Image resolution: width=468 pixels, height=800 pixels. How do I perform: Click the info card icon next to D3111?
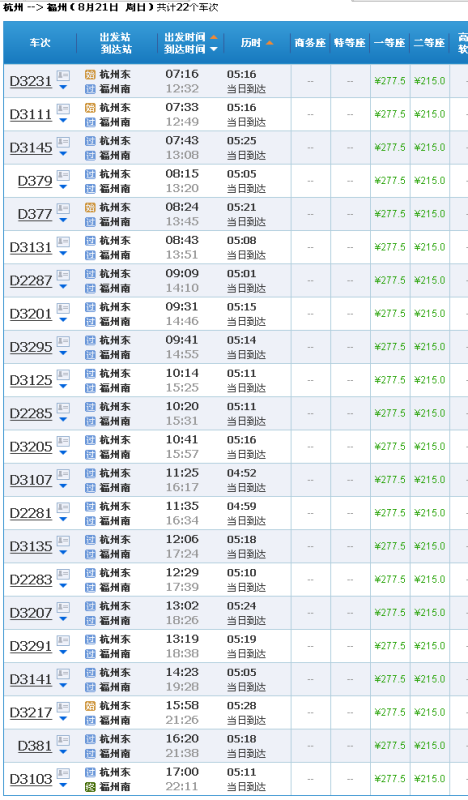pyautogui.click(x=63, y=109)
